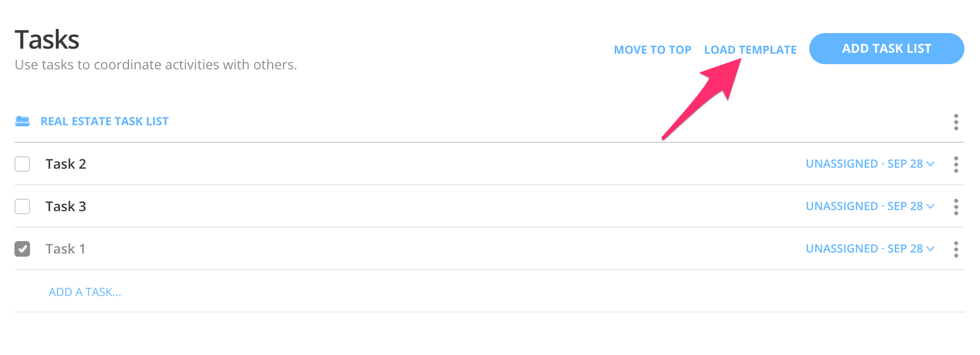This screenshot has height=355, width=980.
Task: Open the task list options kebab menu
Action: [957, 122]
